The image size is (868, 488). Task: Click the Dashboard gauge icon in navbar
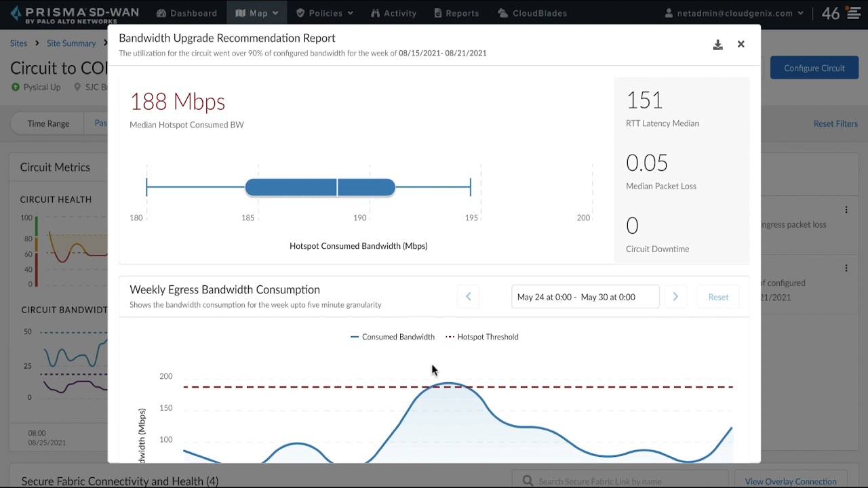coord(161,13)
